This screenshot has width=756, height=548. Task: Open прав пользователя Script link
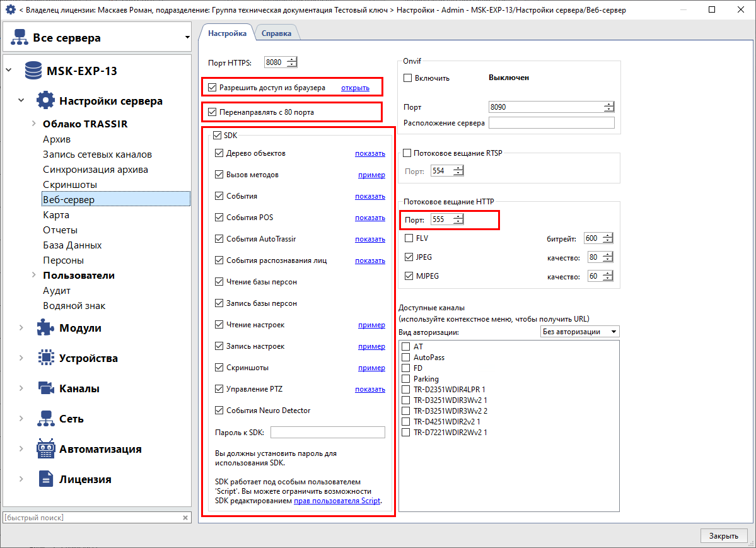pos(337,501)
